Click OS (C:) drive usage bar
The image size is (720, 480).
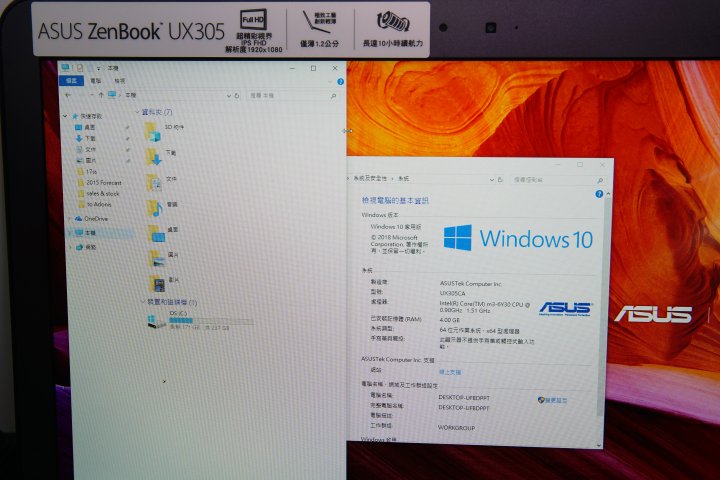click(211, 321)
